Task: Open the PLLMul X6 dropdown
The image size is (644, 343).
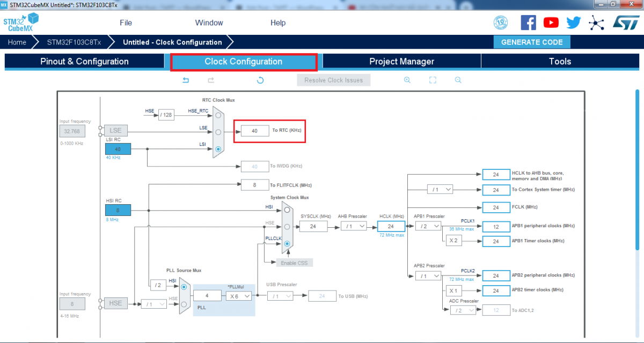Action: pos(239,295)
